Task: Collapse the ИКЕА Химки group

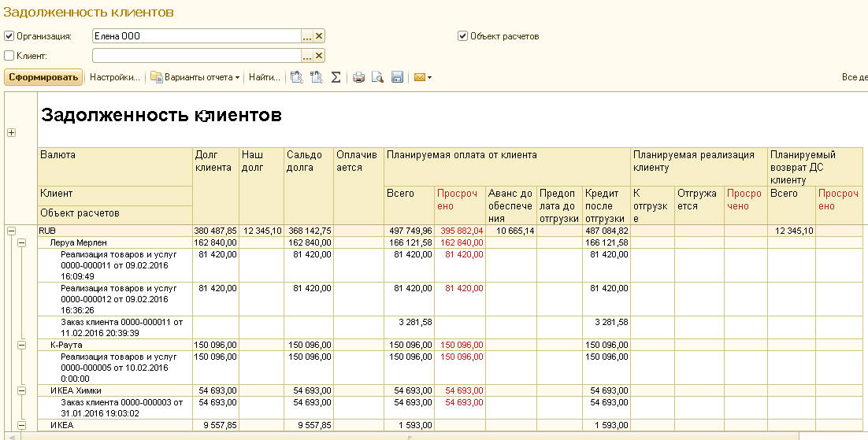Action: 21,390
